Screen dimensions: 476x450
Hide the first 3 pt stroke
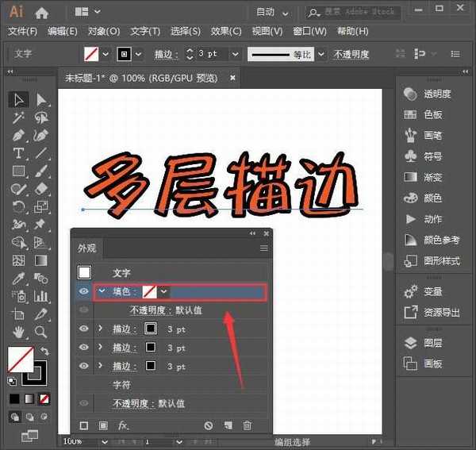click(x=84, y=329)
